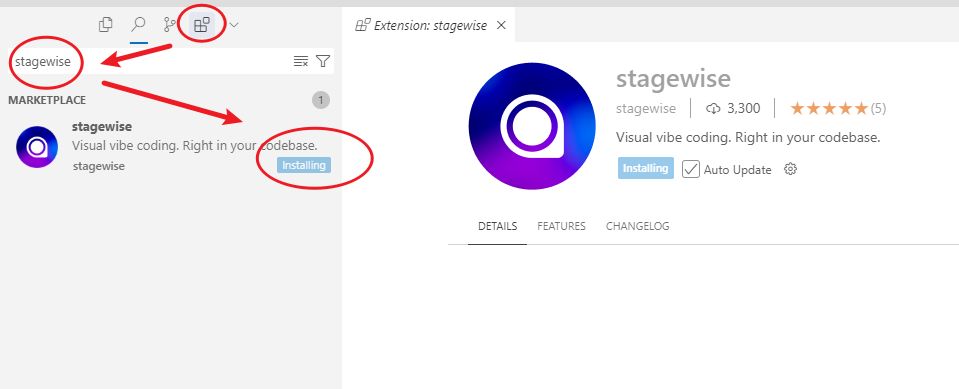Click the 3,300 install count
The width and height of the screenshot is (959, 389).
click(733, 109)
